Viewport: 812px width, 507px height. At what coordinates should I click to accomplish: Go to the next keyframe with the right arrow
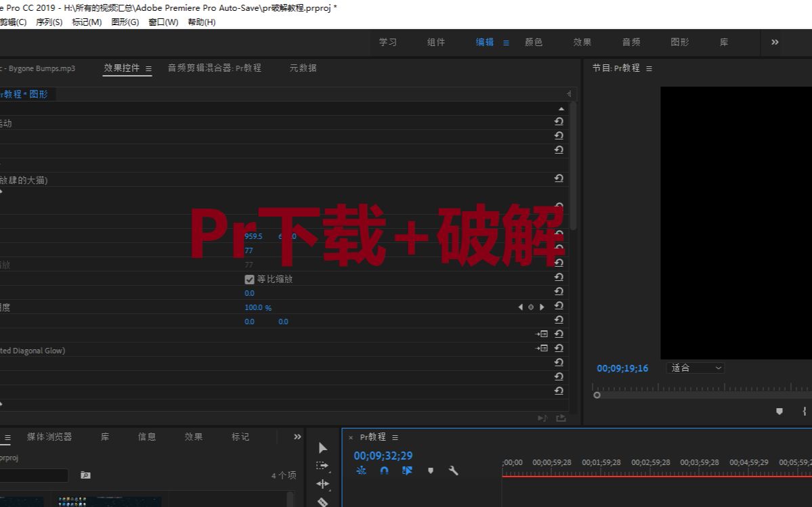pyautogui.click(x=542, y=307)
